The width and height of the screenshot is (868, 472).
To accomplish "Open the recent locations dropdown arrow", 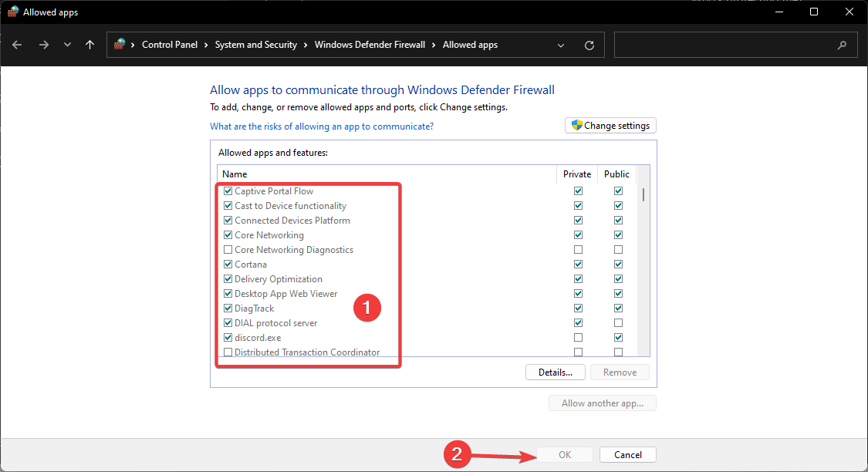I will [x=67, y=45].
